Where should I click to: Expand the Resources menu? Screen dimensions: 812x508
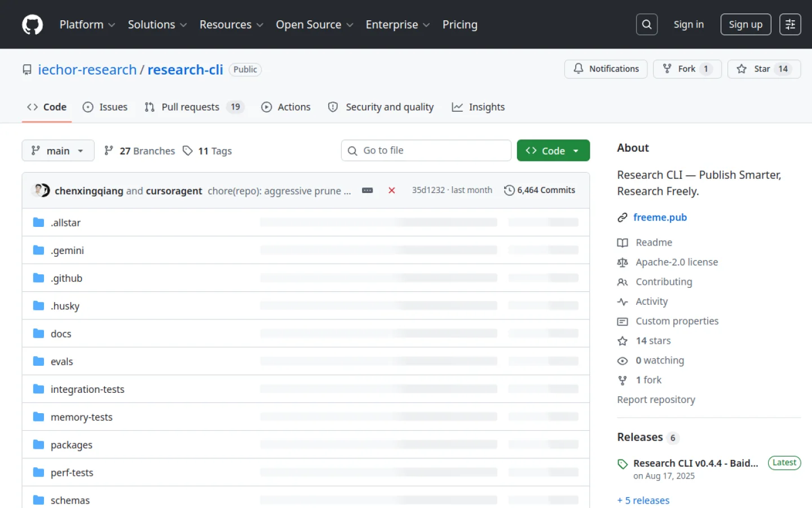point(231,25)
